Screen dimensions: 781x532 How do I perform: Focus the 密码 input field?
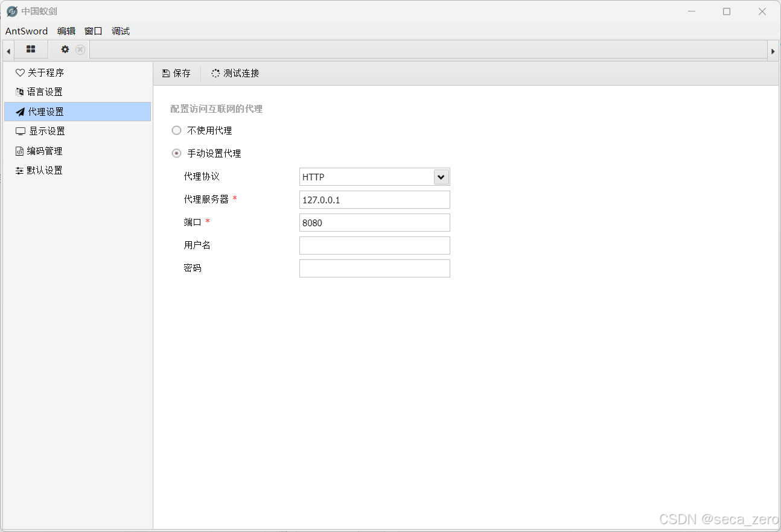(x=375, y=268)
